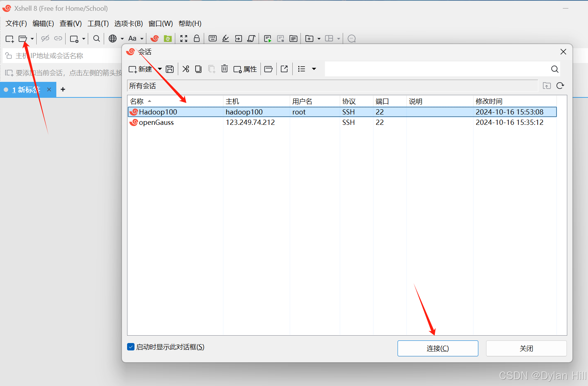Click the globe encoding icon
The height and width of the screenshot is (386, 588).
[113, 39]
